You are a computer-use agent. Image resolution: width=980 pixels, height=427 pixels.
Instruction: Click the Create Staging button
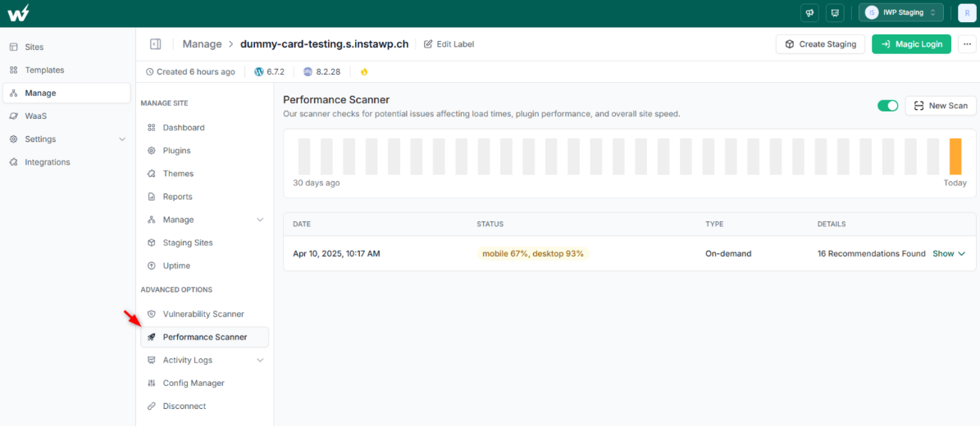click(x=821, y=44)
